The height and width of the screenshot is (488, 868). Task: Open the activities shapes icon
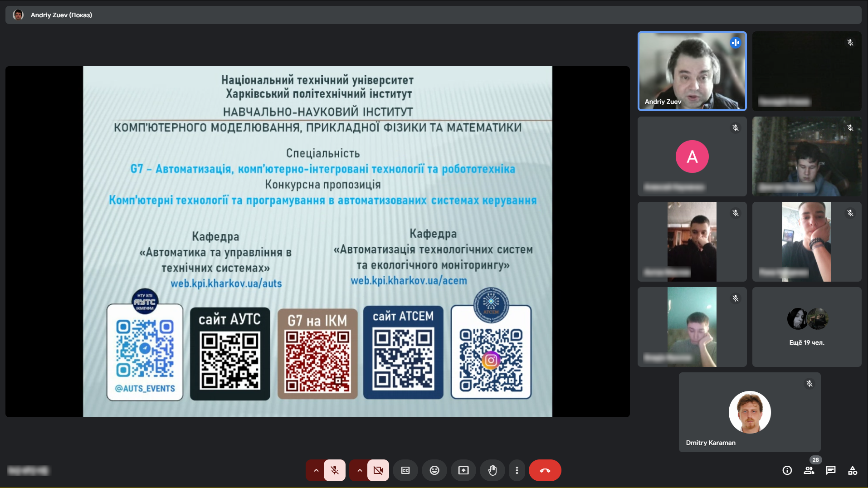click(x=853, y=470)
